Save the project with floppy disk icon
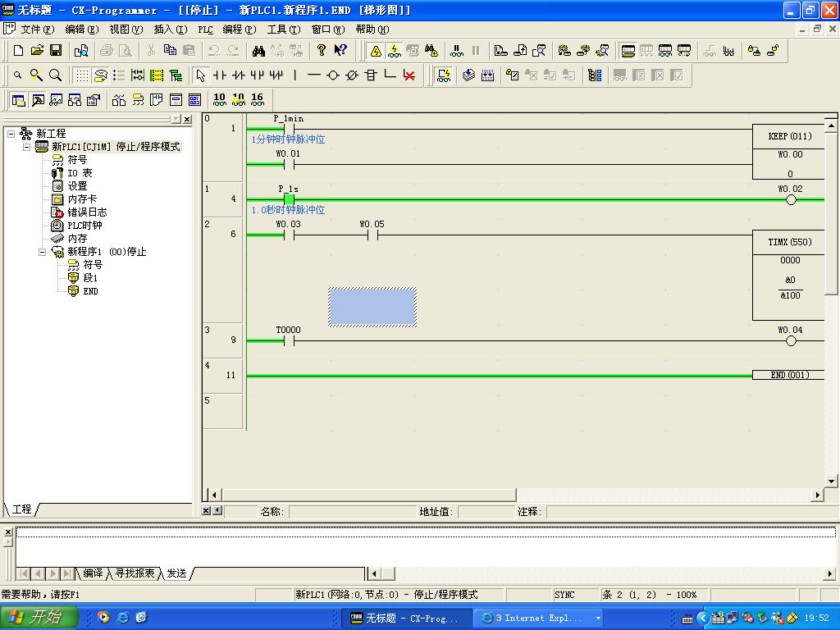840x630 pixels. 56,50
